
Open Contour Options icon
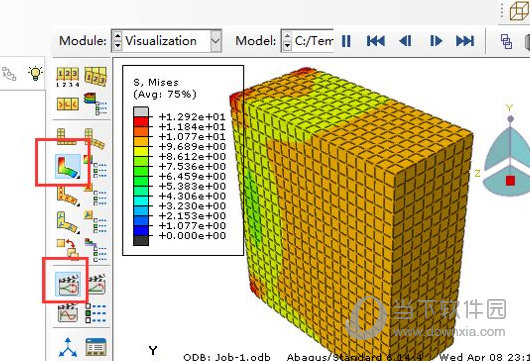95,166
